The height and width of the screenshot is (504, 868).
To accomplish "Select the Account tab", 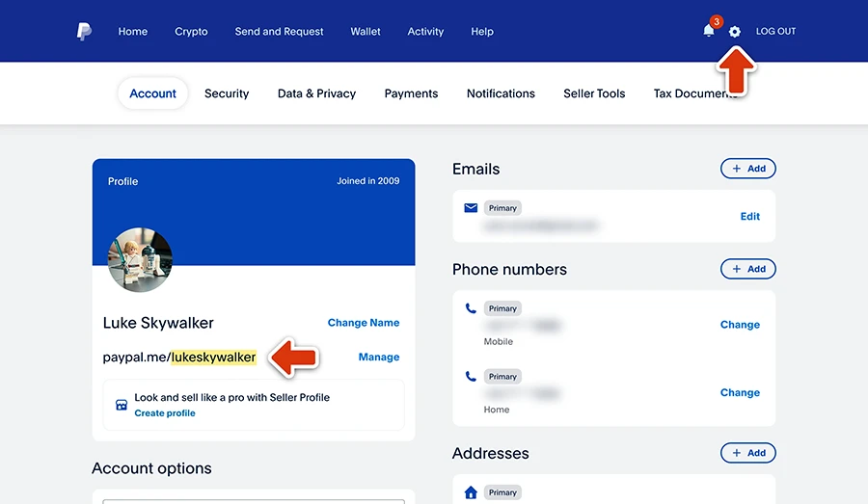I will pos(152,93).
